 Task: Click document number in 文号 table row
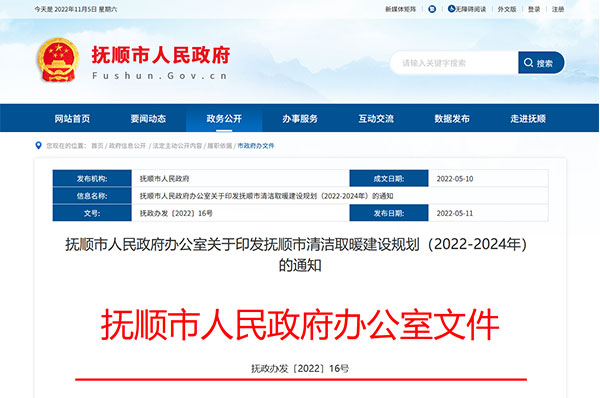[x=176, y=213]
